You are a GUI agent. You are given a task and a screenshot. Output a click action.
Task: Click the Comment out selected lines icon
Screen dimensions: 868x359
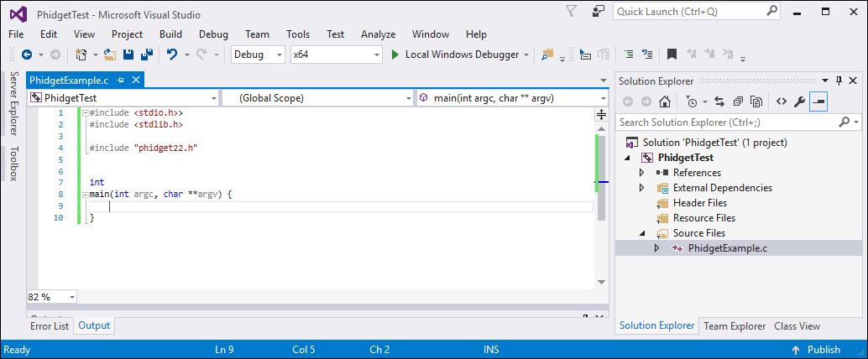629,55
